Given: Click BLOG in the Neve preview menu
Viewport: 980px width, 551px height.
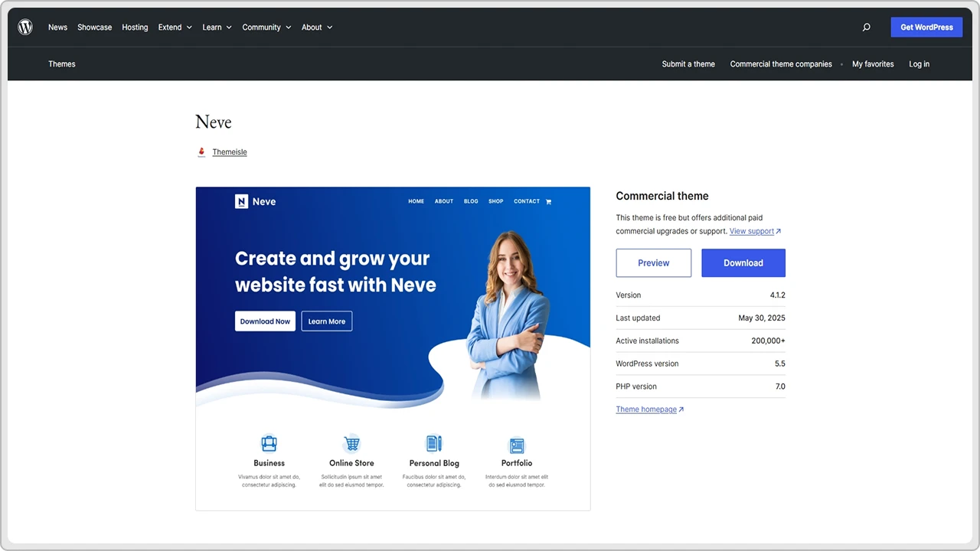Looking at the screenshot, I should click(471, 201).
